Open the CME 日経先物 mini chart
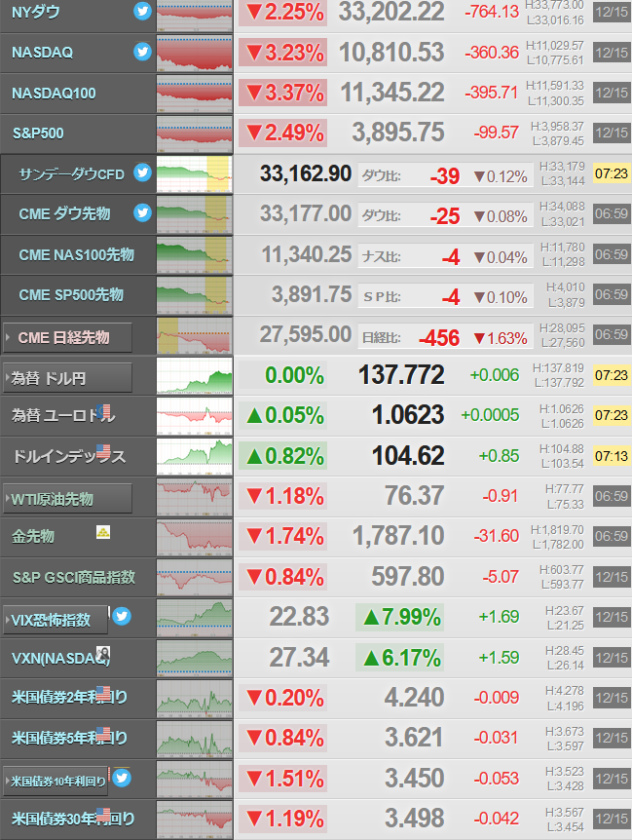Screen dimensions: 632x840 195,336
